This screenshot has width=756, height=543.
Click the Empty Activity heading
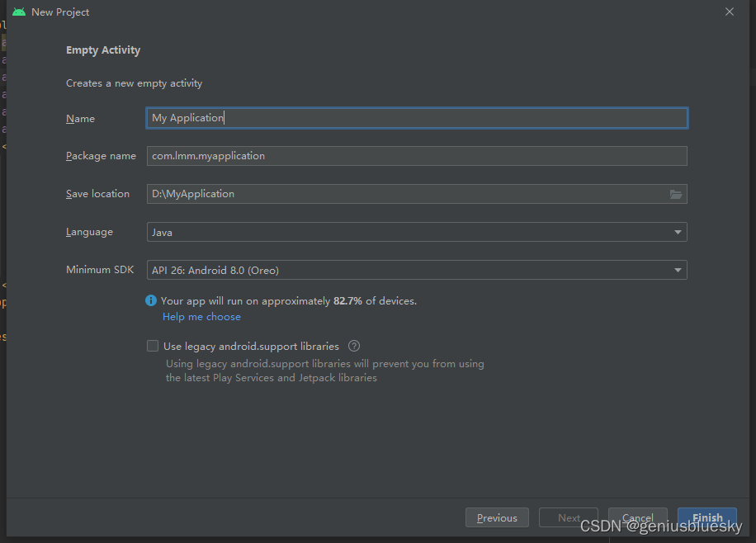[x=103, y=50]
